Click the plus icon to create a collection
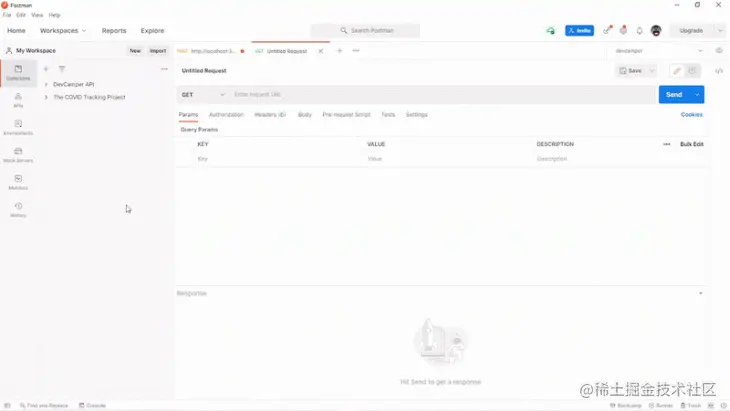This screenshot has width=730, height=411. pos(46,69)
